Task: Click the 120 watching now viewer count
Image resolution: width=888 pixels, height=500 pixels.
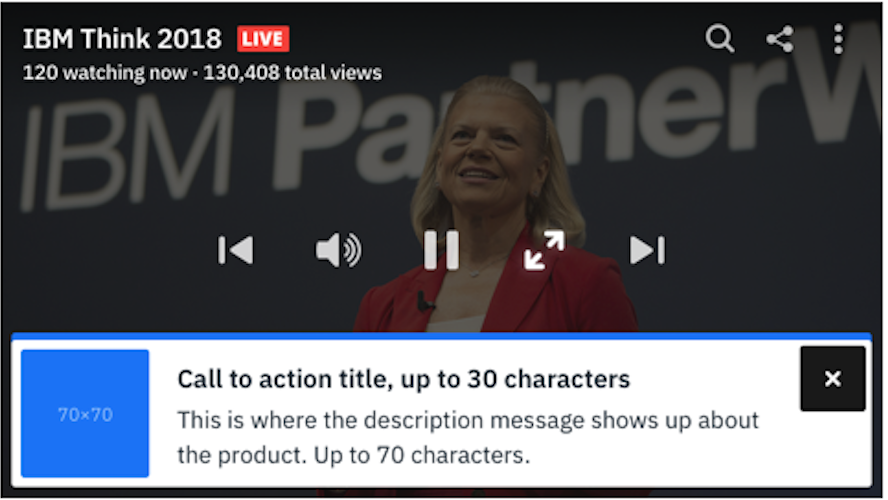Action: (105, 72)
